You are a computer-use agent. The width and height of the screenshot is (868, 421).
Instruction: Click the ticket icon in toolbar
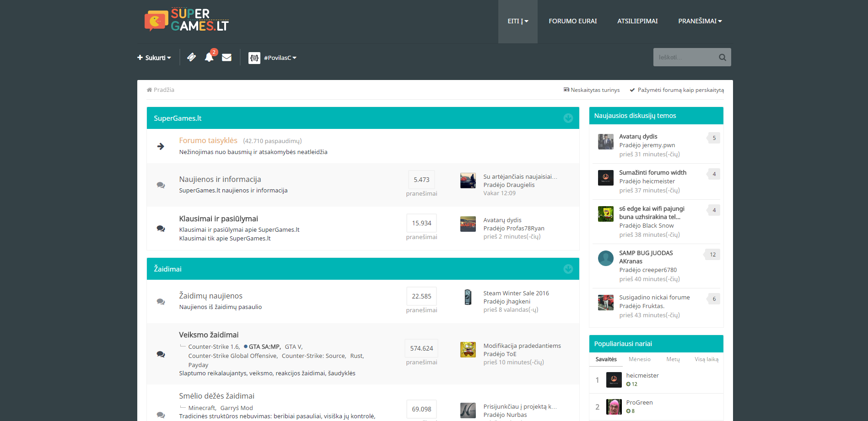192,57
